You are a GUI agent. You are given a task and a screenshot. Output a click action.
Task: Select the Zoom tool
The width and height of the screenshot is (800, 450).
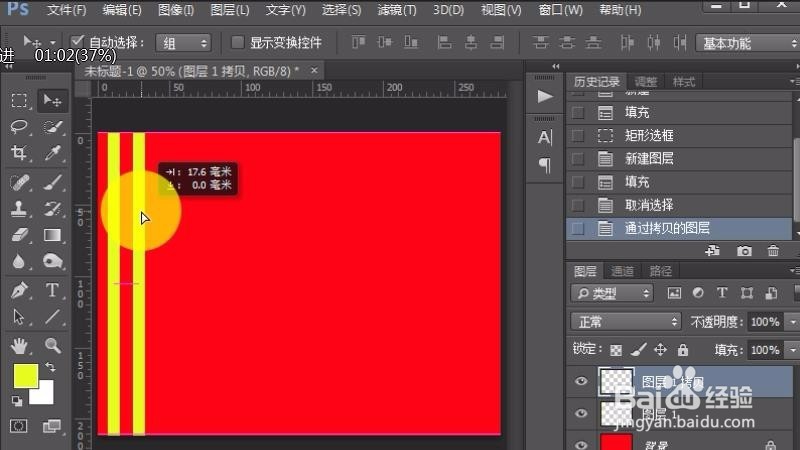pyautogui.click(x=52, y=346)
